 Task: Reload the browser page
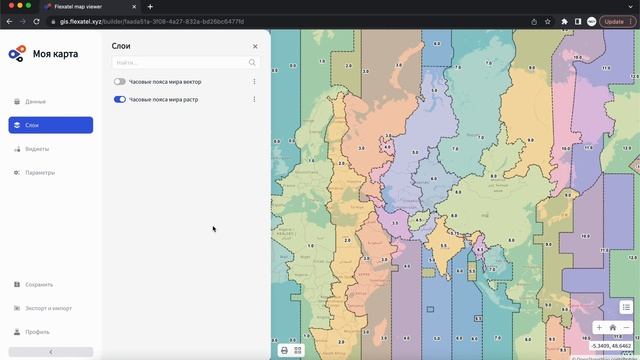point(36,22)
